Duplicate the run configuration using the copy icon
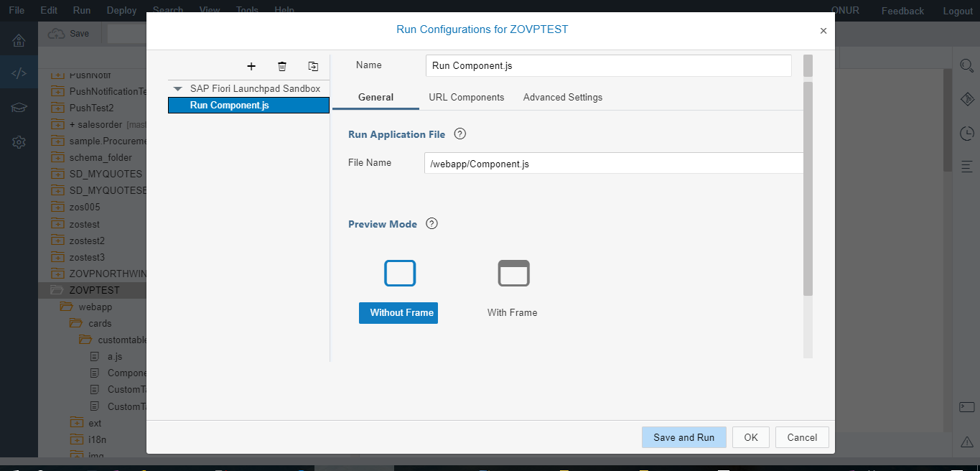 click(313, 66)
